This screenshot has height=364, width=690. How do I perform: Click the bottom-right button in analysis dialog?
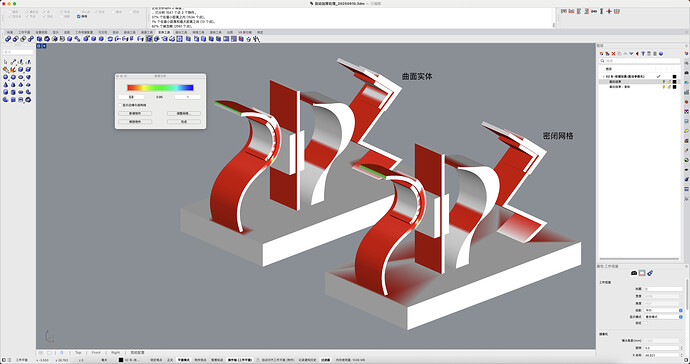pos(184,121)
